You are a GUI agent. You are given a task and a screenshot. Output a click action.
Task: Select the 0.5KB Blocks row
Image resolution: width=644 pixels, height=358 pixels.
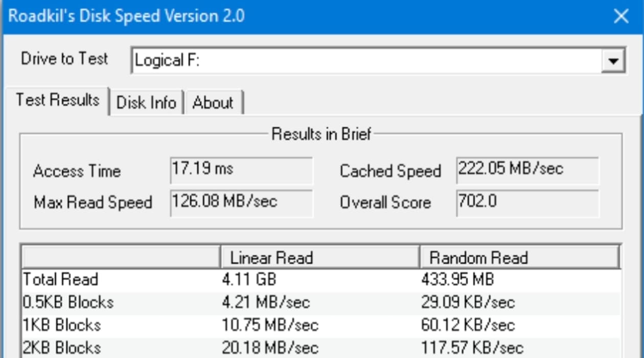pyautogui.click(x=321, y=302)
